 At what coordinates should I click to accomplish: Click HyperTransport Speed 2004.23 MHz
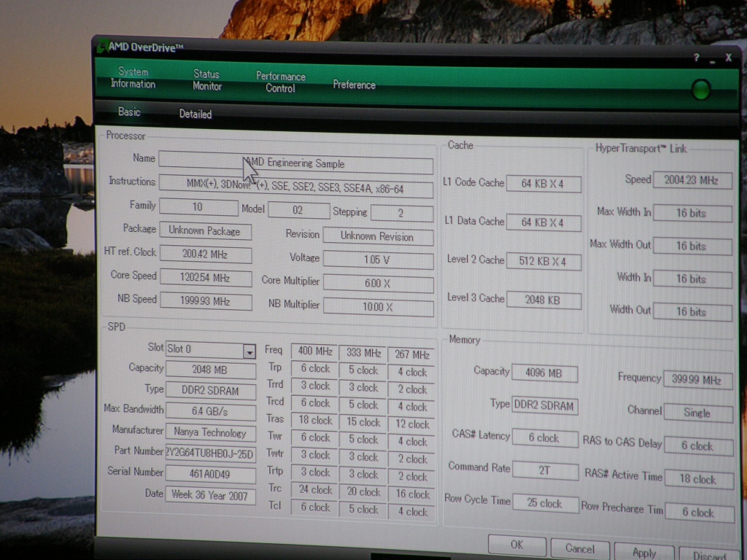click(x=692, y=180)
